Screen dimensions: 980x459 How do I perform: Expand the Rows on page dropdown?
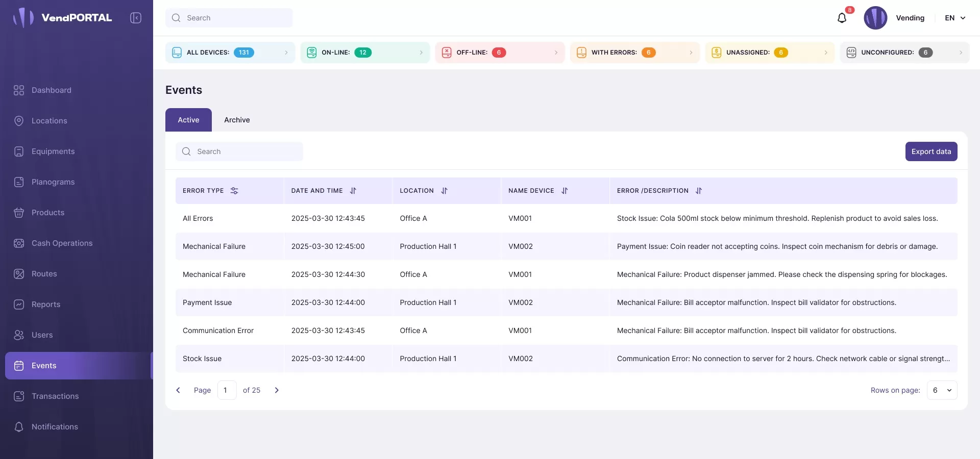[x=942, y=390]
